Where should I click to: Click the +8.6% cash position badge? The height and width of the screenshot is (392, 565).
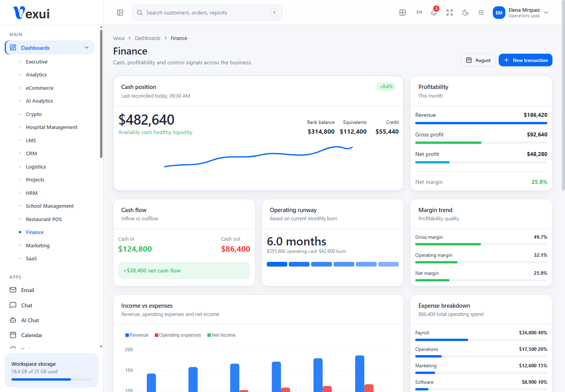pyautogui.click(x=386, y=87)
